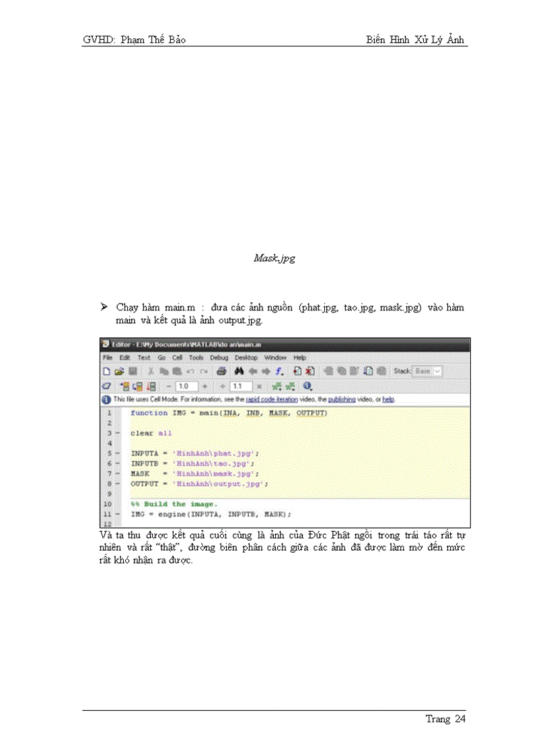The width and height of the screenshot is (549, 756).
Task: Toggle breakpoint dash at line 5
Action: point(118,453)
